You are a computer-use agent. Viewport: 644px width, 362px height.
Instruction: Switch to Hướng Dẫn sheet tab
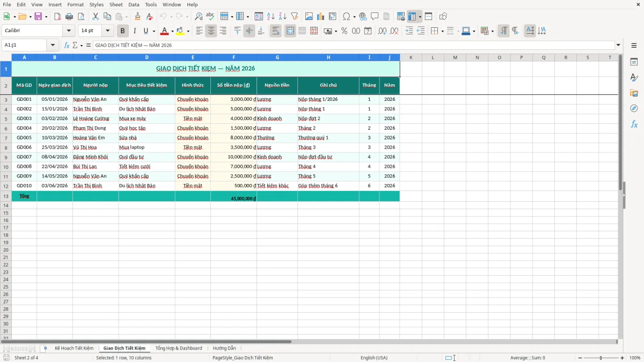coord(224,349)
